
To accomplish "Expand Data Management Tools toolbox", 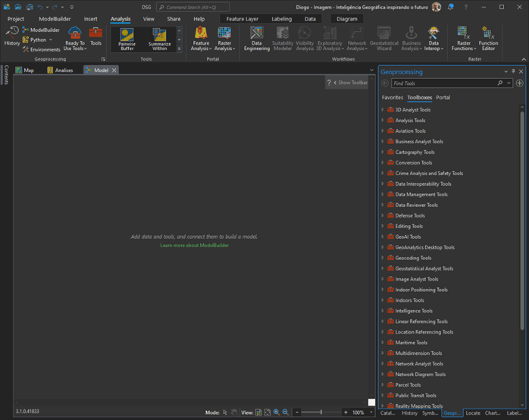I will [383, 195].
